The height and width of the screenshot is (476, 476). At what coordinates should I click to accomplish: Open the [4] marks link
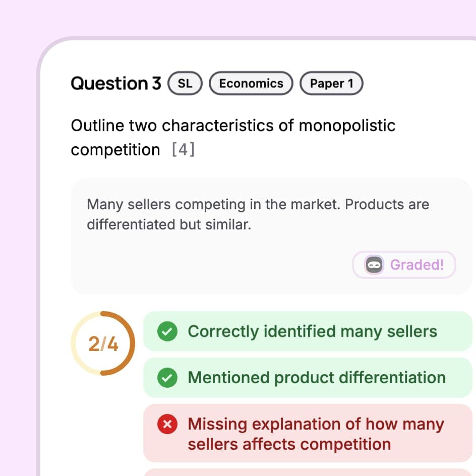(183, 150)
